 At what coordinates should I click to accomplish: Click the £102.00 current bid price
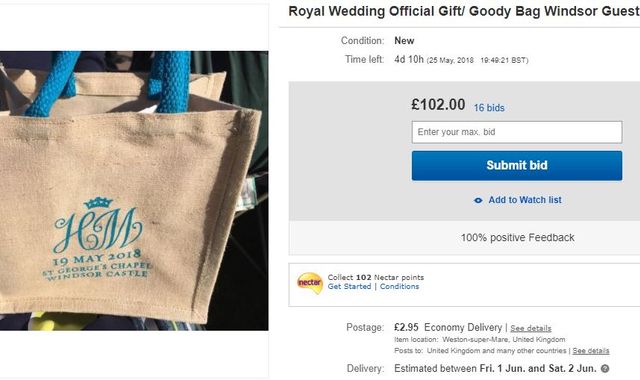pyautogui.click(x=438, y=105)
